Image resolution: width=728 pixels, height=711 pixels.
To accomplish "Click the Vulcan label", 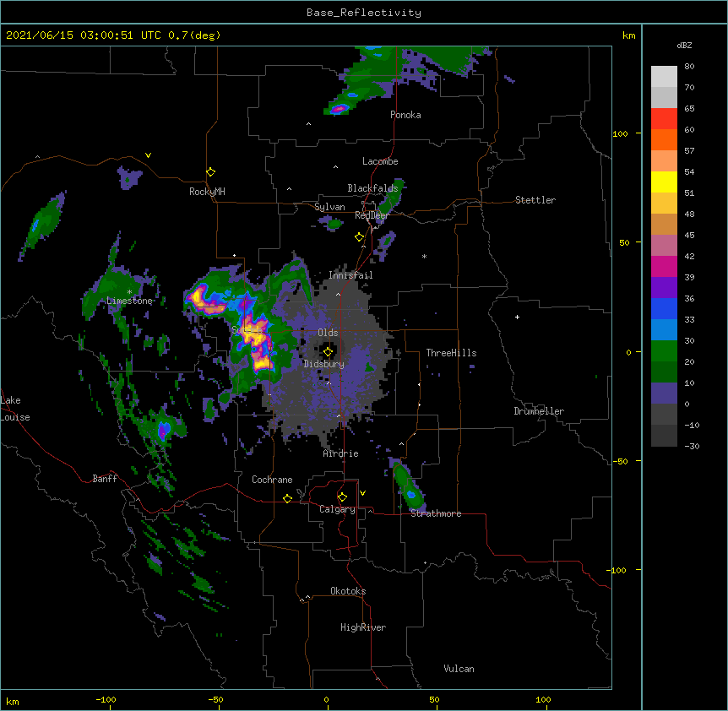I will tap(459, 669).
